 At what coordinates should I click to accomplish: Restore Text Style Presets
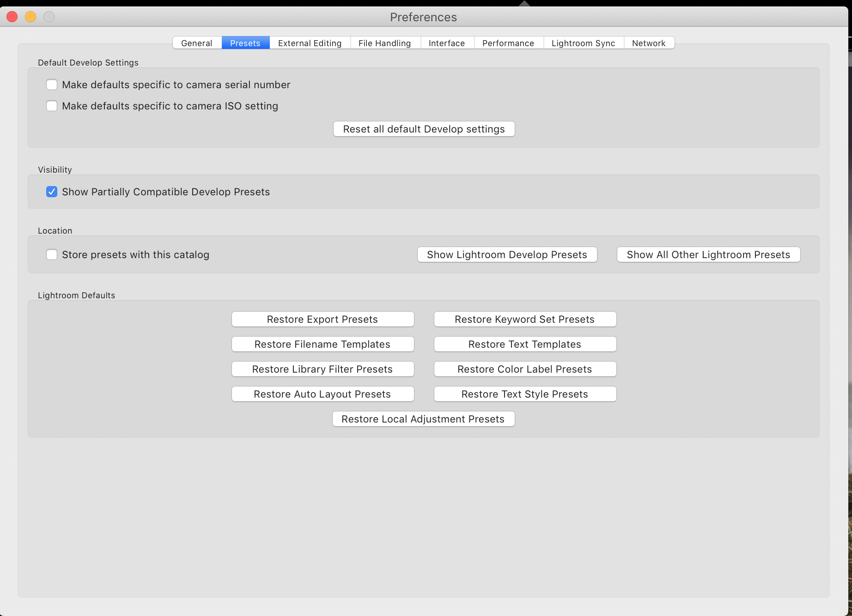(525, 394)
